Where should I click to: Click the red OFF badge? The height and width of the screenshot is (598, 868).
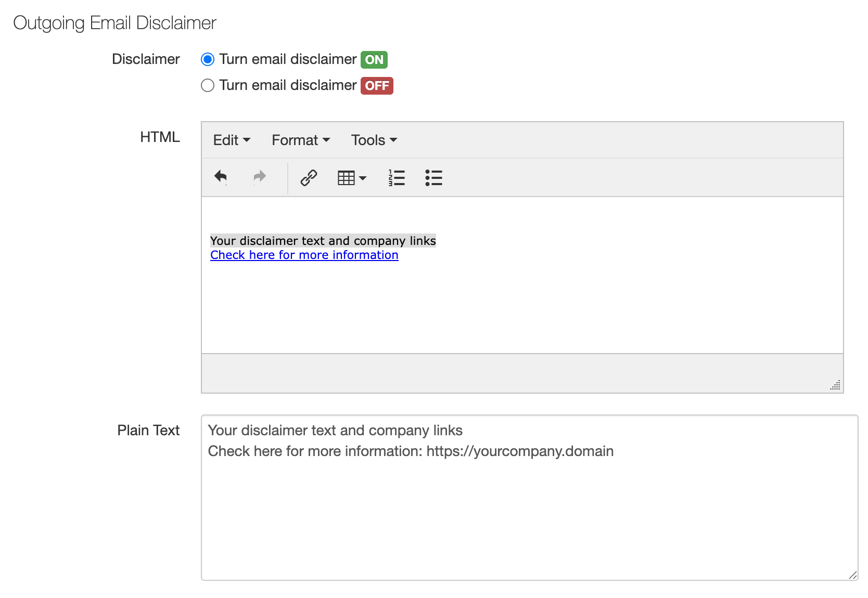(377, 86)
